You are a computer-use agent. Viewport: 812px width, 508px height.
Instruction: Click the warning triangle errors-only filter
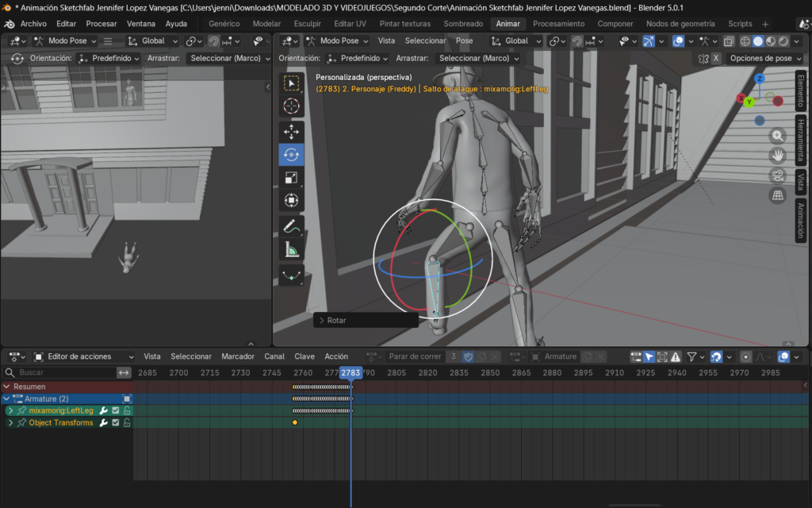click(676, 356)
